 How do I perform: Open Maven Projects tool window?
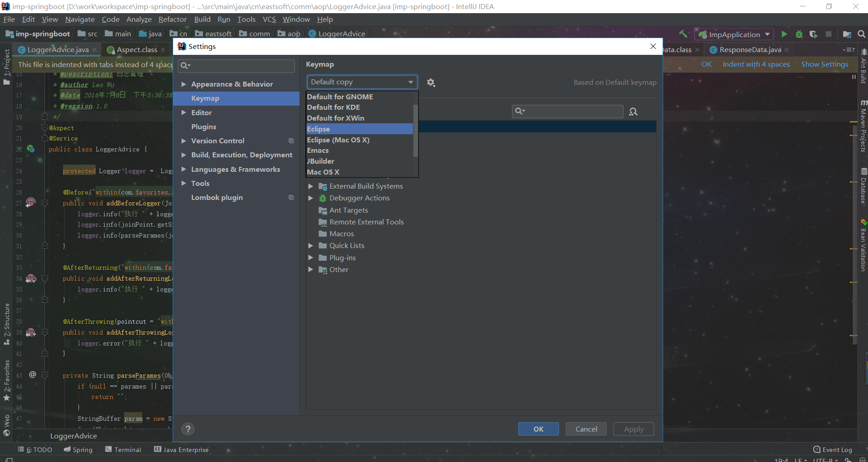(863, 126)
